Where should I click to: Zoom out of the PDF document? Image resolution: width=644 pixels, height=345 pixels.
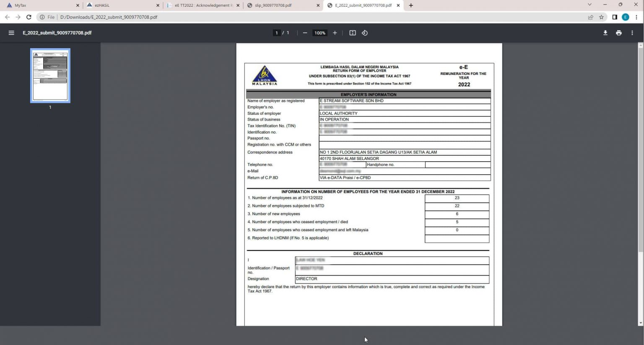point(305,33)
